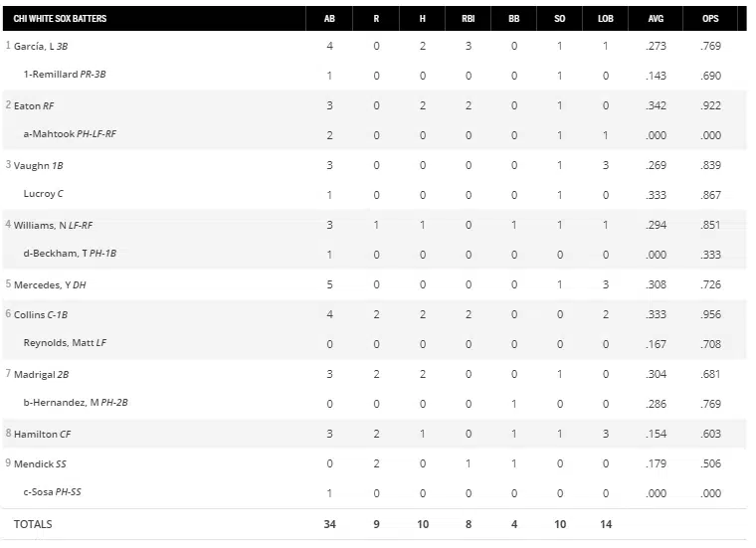The height and width of the screenshot is (548, 756).
Task: Select the Hamilton player name
Action: [x=36, y=435]
